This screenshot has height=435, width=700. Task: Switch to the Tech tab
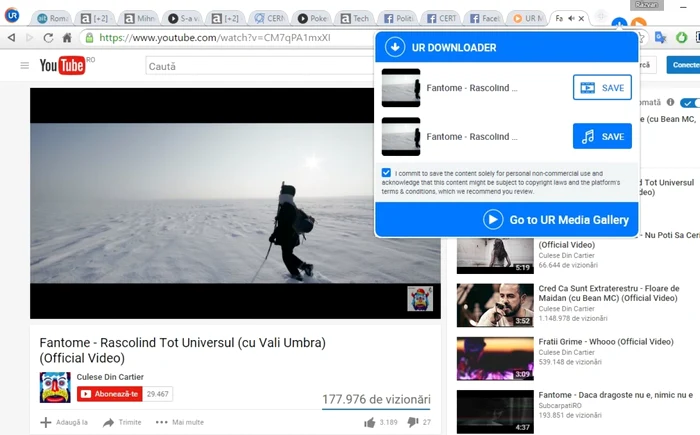tap(357, 18)
